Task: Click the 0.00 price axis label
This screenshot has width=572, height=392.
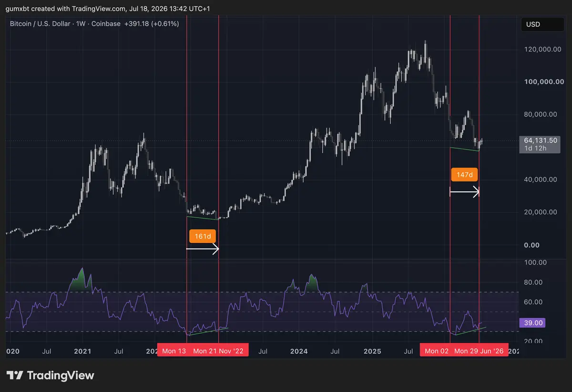Action: point(531,245)
